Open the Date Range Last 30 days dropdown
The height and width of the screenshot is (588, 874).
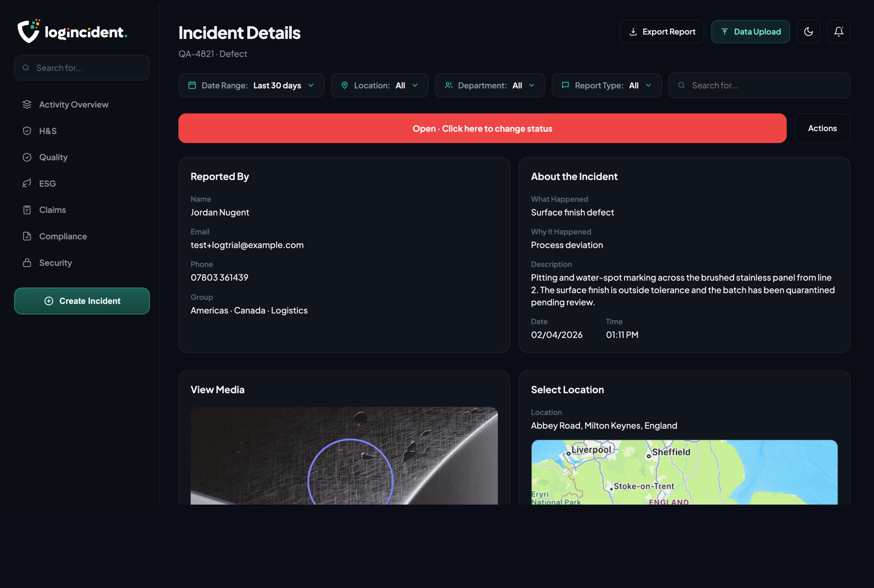click(x=251, y=85)
